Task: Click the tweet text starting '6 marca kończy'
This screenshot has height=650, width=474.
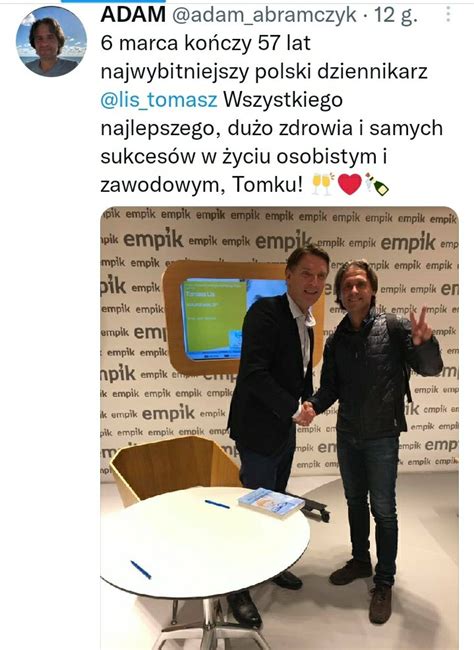Action: point(272,114)
